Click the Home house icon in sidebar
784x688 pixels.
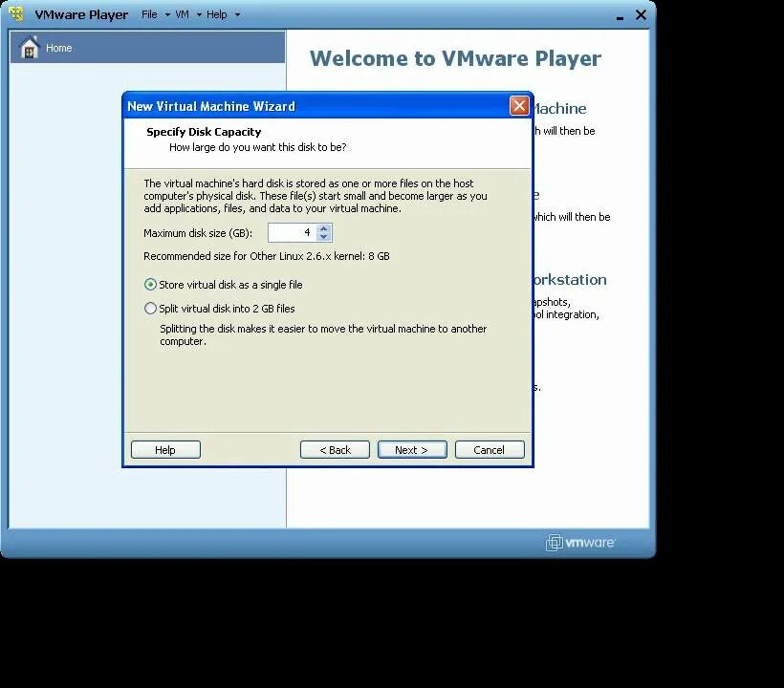pos(29,48)
